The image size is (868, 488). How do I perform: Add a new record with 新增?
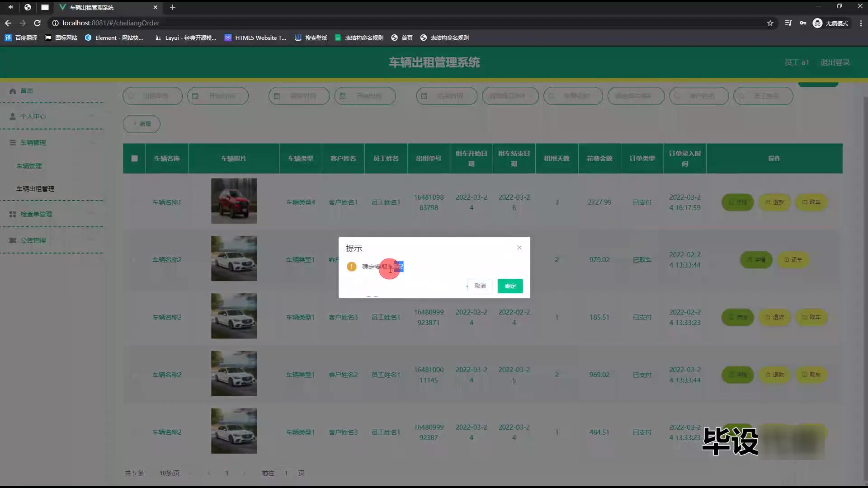[142, 124]
